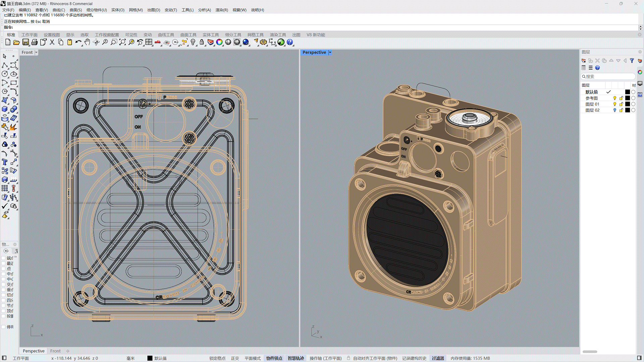This screenshot has width=644, height=362.
Task: Click the red car Shade icon
Action: [157, 42]
